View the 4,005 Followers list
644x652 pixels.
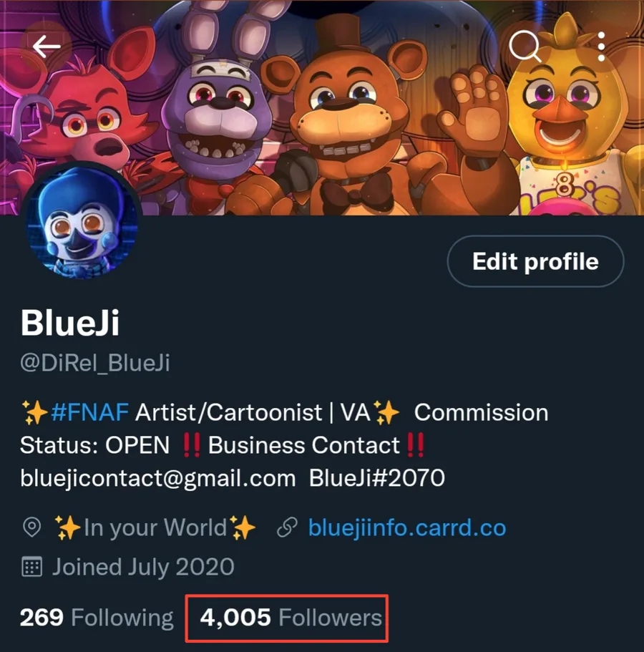click(291, 618)
